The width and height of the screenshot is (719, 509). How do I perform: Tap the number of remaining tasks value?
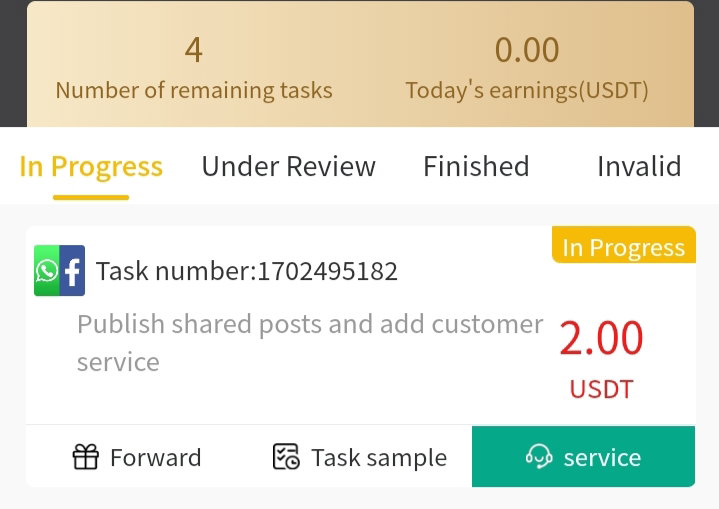pyautogui.click(x=194, y=50)
